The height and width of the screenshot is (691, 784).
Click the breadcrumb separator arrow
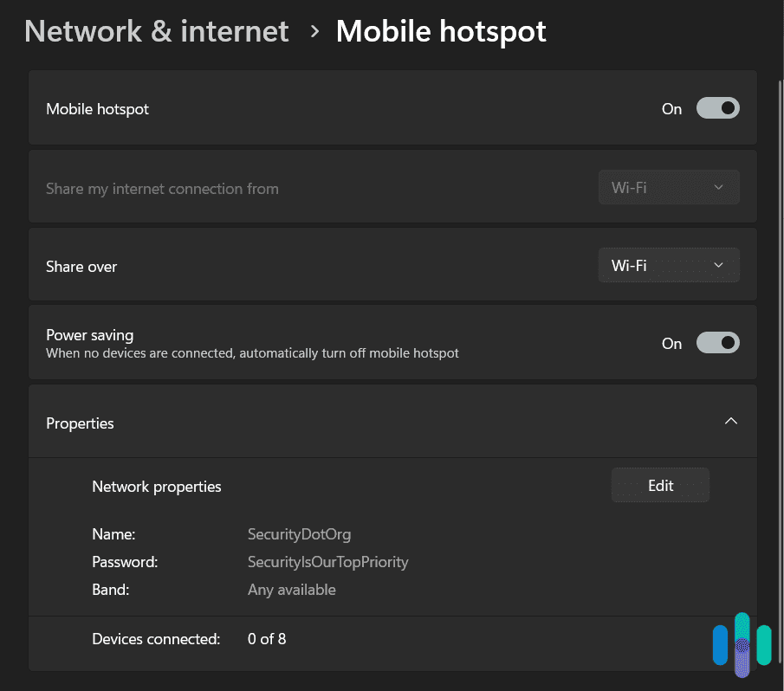tap(313, 31)
